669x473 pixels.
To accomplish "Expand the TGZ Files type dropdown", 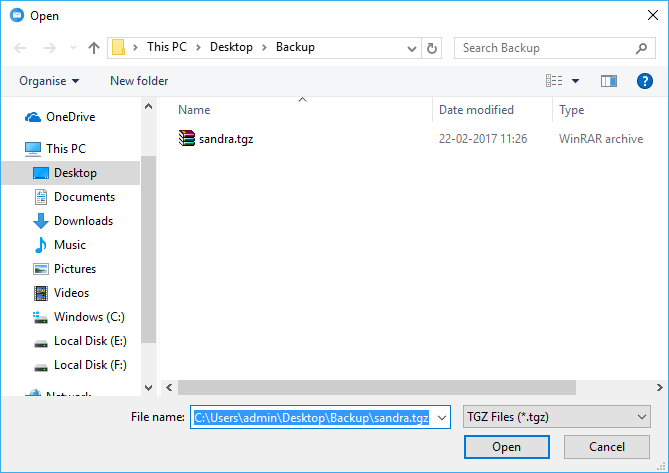I will 642,417.
